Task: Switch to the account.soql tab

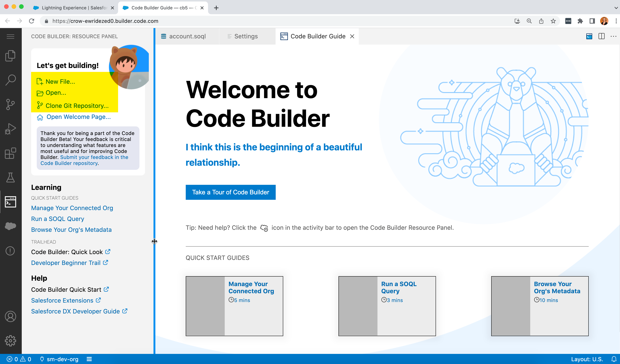Action: coord(187,36)
